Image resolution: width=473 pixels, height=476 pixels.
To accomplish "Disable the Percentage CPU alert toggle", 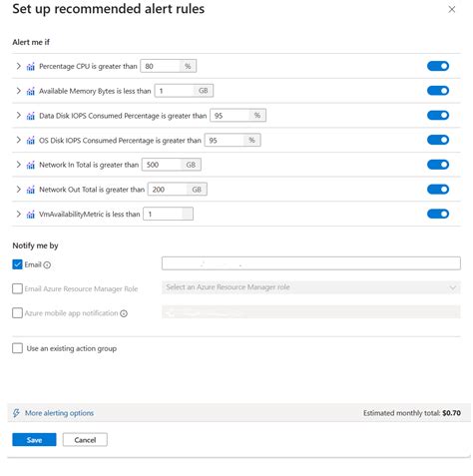I will [438, 66].
